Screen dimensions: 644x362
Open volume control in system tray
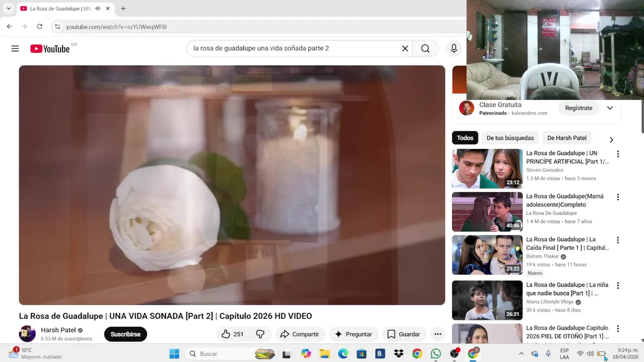(x=590, y=354)
